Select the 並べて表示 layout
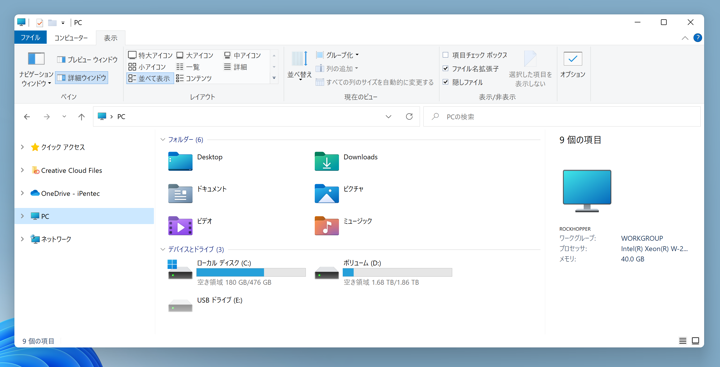 coord(149,79)
